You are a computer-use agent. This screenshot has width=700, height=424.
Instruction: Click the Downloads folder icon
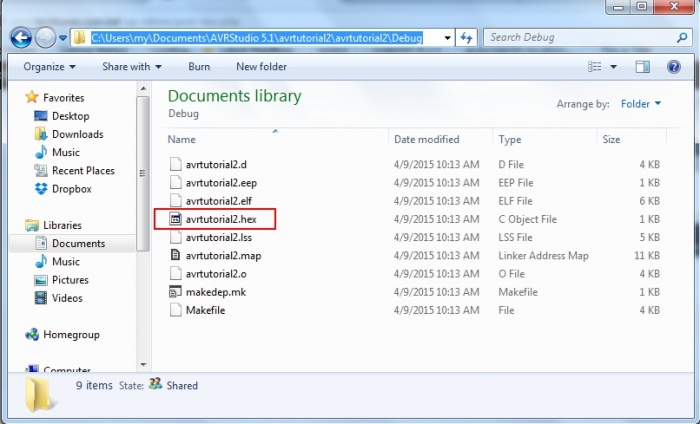coord(41,134)
